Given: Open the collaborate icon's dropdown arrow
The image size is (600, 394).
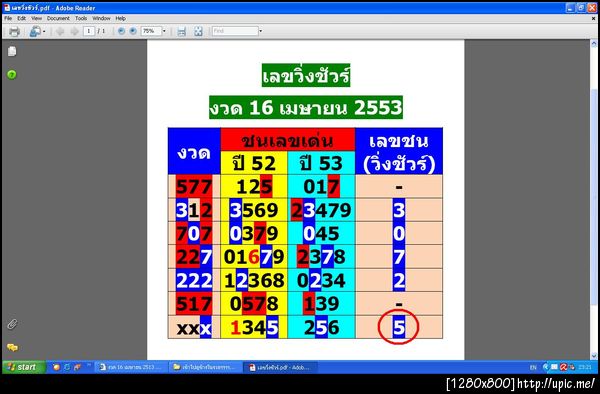Looking at the screenshot, I should coord(44,31).
